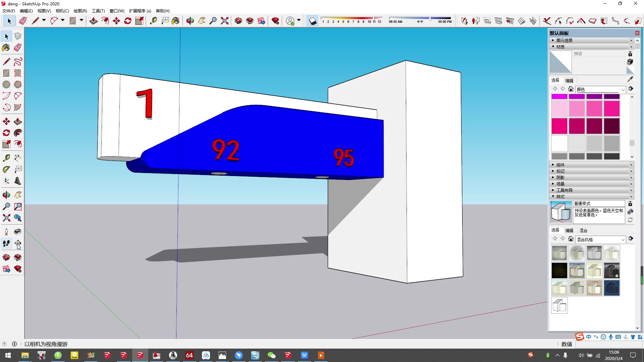644x362 pixels.
Task: Open the 窗口(W) window menu
Action: click(x=117, y=11)
